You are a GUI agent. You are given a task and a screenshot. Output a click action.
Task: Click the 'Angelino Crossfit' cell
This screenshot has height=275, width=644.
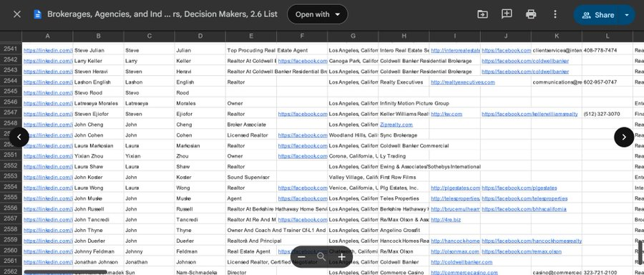coord(404,230)
